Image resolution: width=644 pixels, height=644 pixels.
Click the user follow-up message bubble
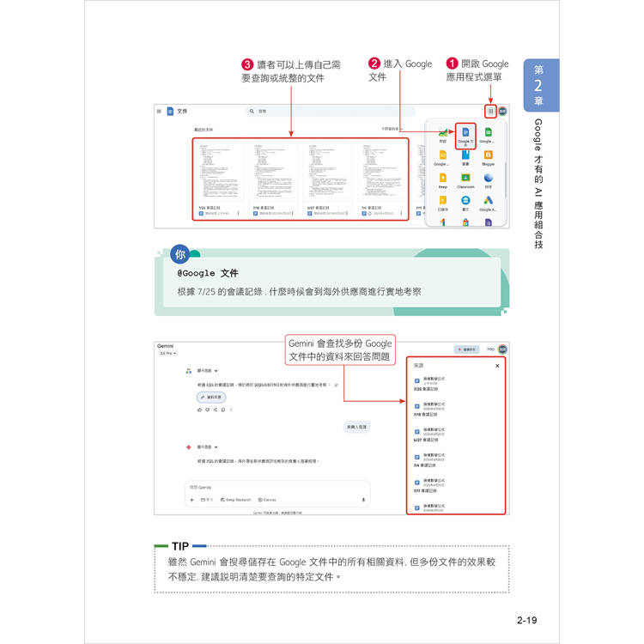coord(356,427)
